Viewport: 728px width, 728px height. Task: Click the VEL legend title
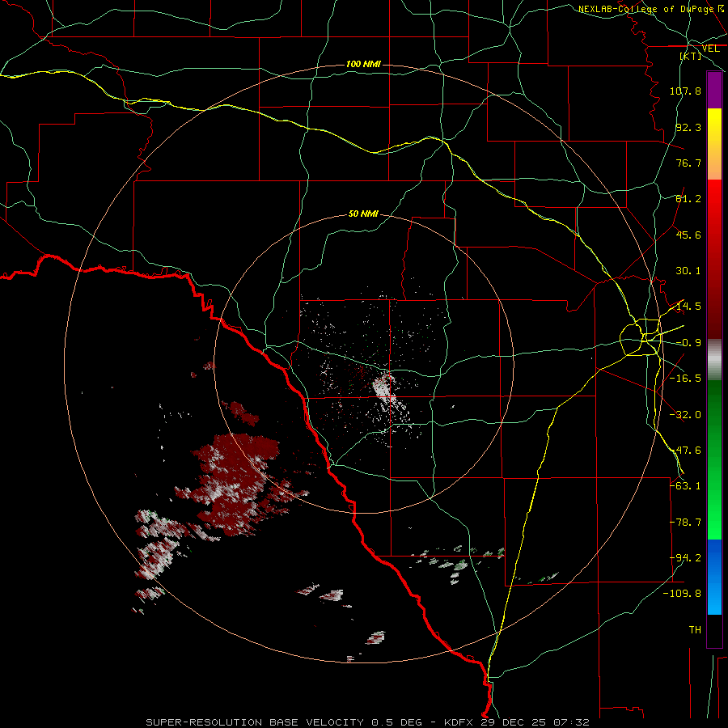click(710, 49)
